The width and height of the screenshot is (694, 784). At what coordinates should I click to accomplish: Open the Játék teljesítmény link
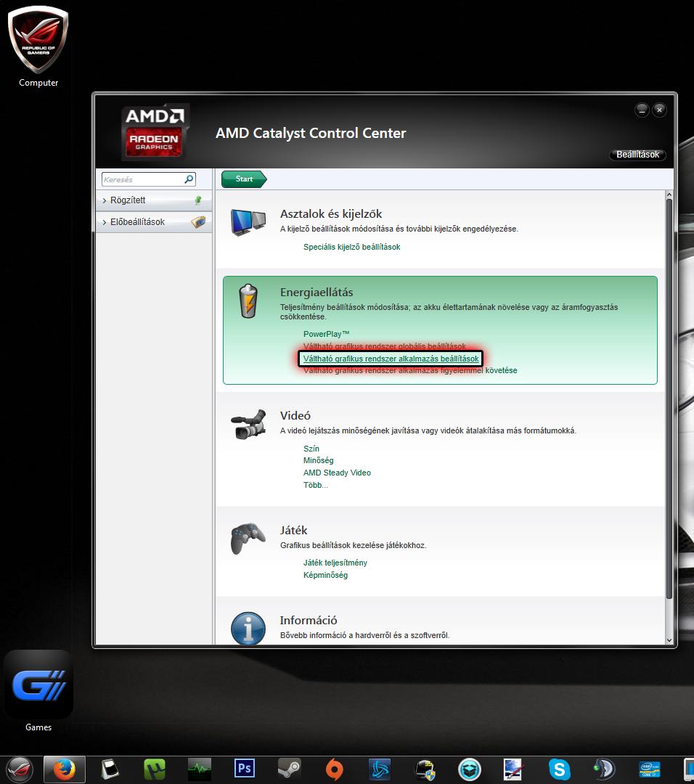pos(335,563)
